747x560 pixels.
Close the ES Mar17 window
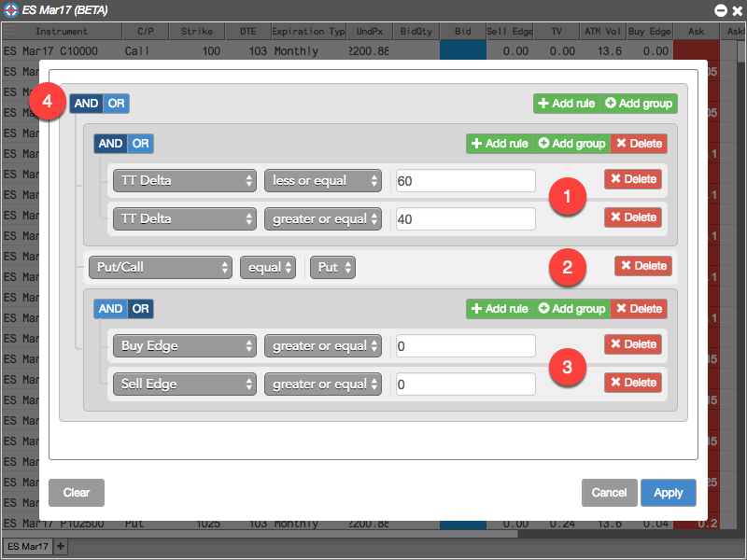coord(737,10)
